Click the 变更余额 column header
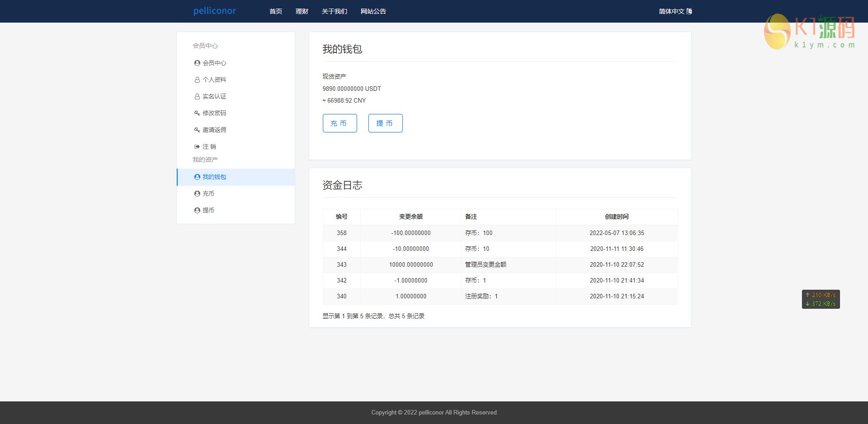The width and height of the screenshot is (868, 424). (410, 217)
